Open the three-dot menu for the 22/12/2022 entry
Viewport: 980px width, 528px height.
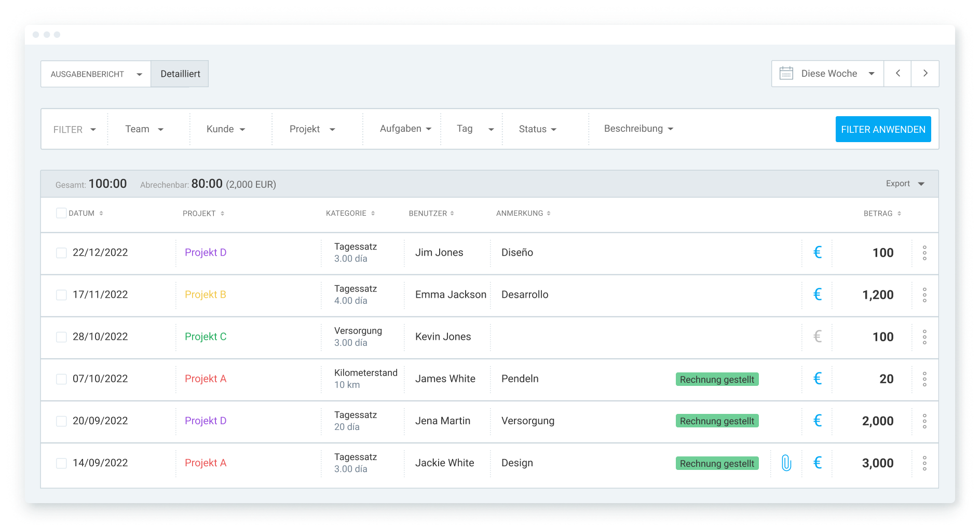click(924, 253)
